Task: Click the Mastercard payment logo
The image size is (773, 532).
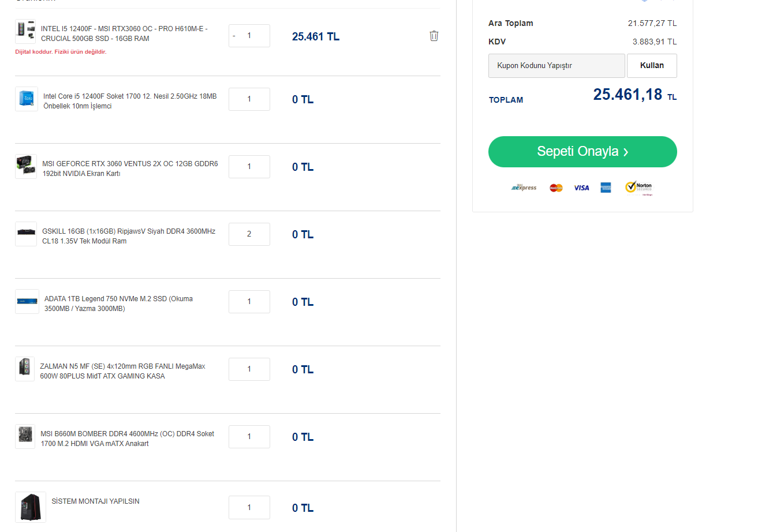Action: [556, 188]
